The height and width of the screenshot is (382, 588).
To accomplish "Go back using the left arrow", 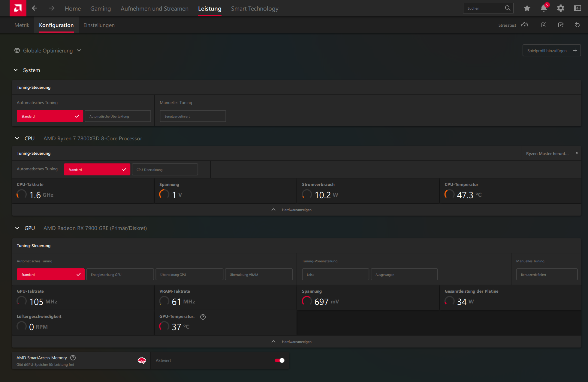I will (x=35, y=8).
